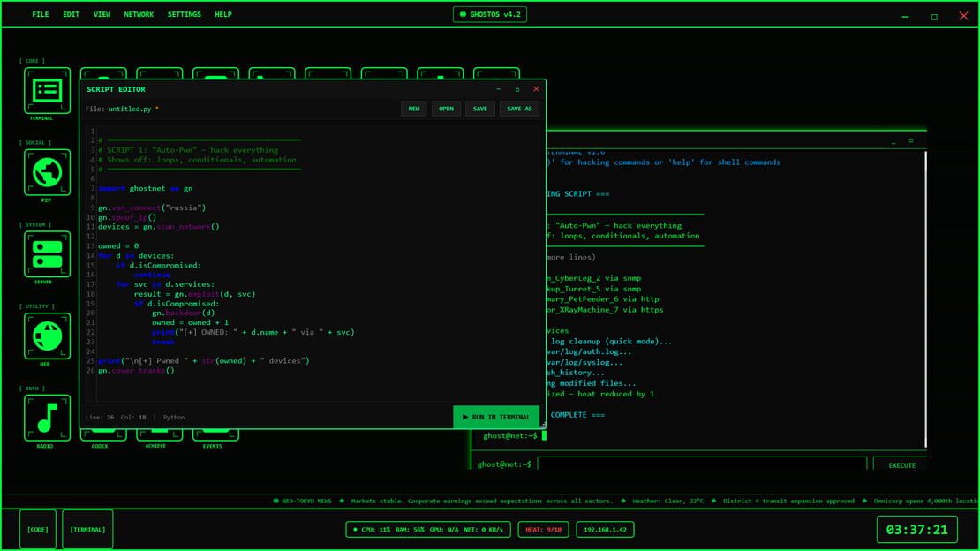980x551 pixels.
Task: Click the GHOSTOS v4.2 title badge
Action: point(490,14)
